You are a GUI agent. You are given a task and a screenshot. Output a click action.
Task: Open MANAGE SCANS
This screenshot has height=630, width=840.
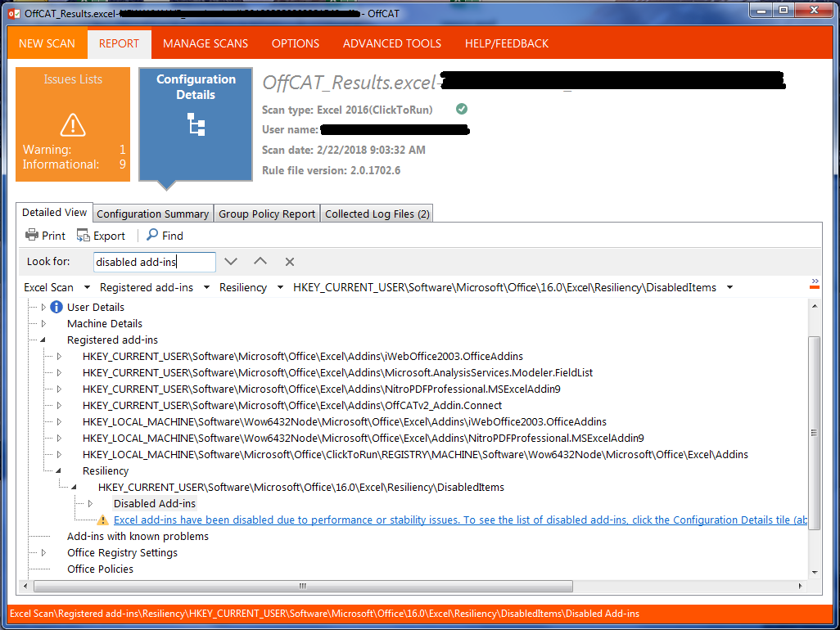pos(205,43)
